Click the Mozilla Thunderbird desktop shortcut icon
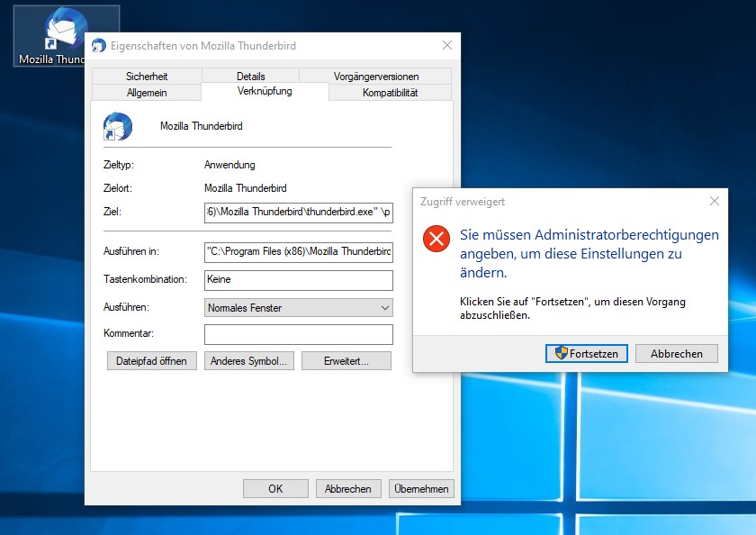The width and height of the screenshot is (756, 535). coord(66,35)
